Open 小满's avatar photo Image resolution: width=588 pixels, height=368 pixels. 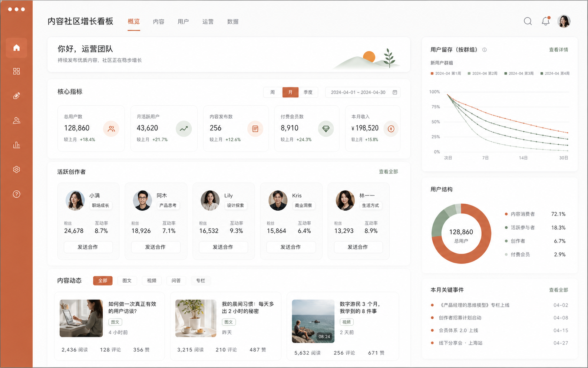[x=75, y=201]
